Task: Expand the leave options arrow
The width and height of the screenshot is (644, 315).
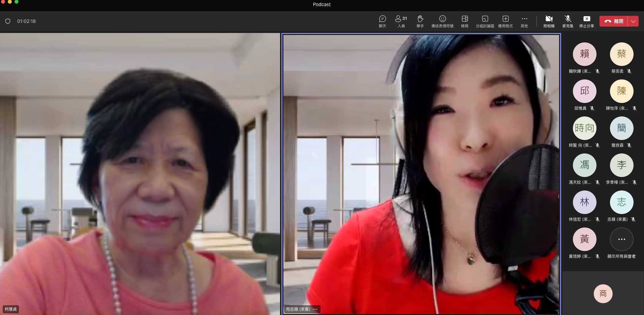Action: tap(633, 21)
